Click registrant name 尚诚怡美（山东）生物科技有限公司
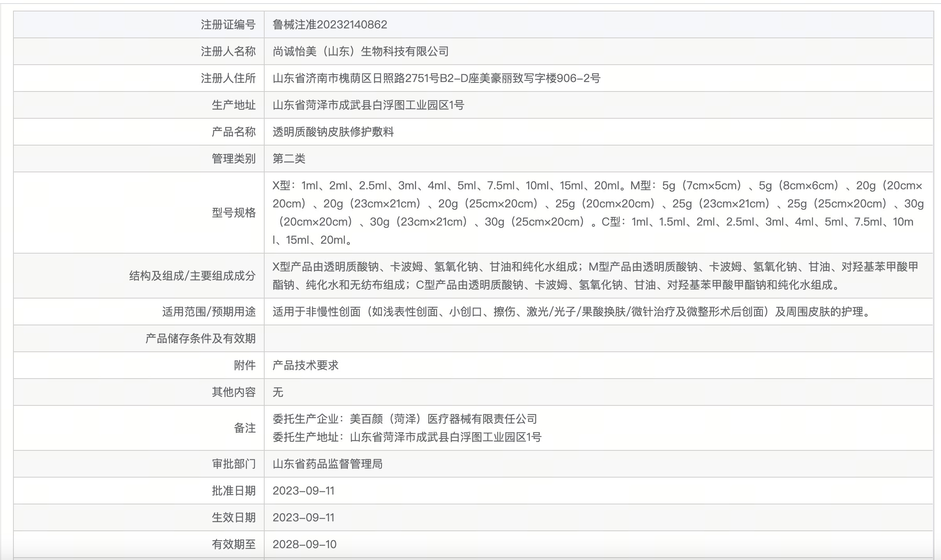The height and width of the screenshot is (560, 941). click(360, 51)
